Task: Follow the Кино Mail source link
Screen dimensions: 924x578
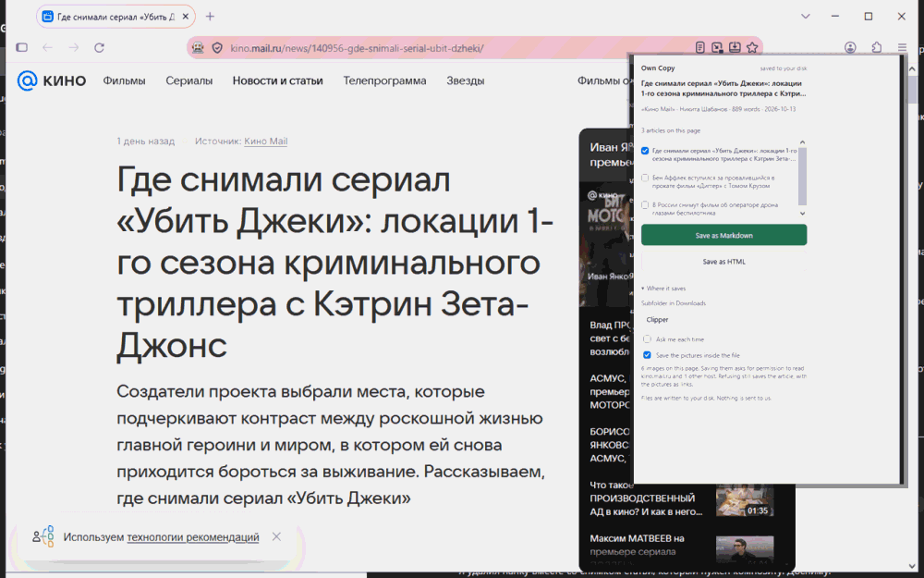Action: 266,141
